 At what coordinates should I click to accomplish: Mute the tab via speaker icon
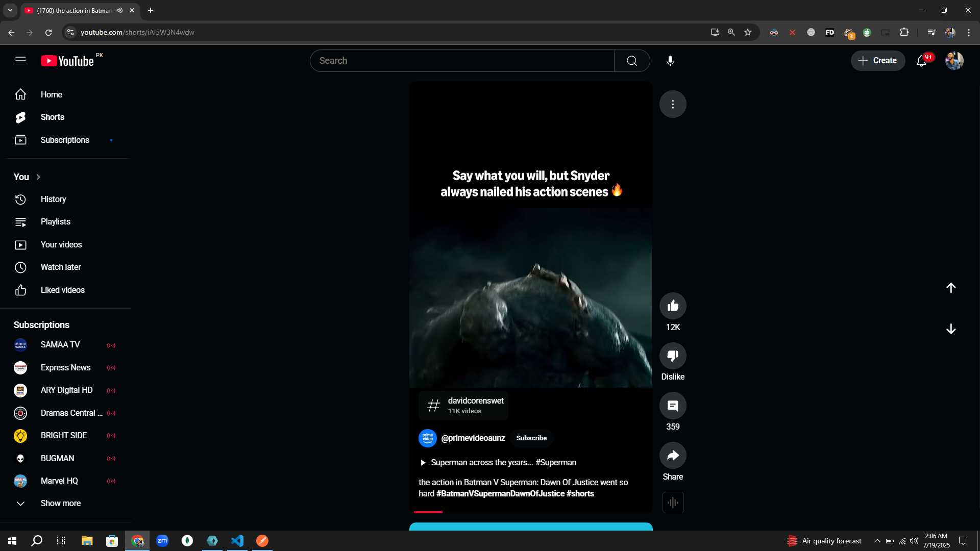119,10
